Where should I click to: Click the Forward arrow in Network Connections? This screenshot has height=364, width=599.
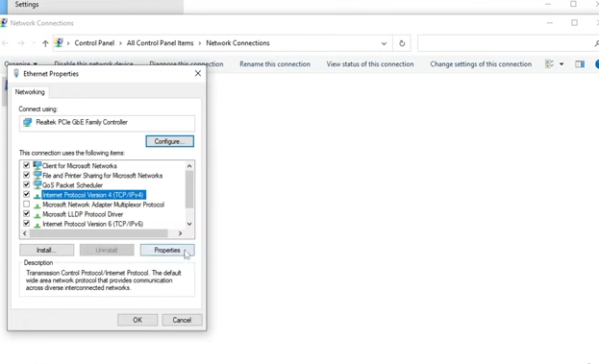point(21,43)
